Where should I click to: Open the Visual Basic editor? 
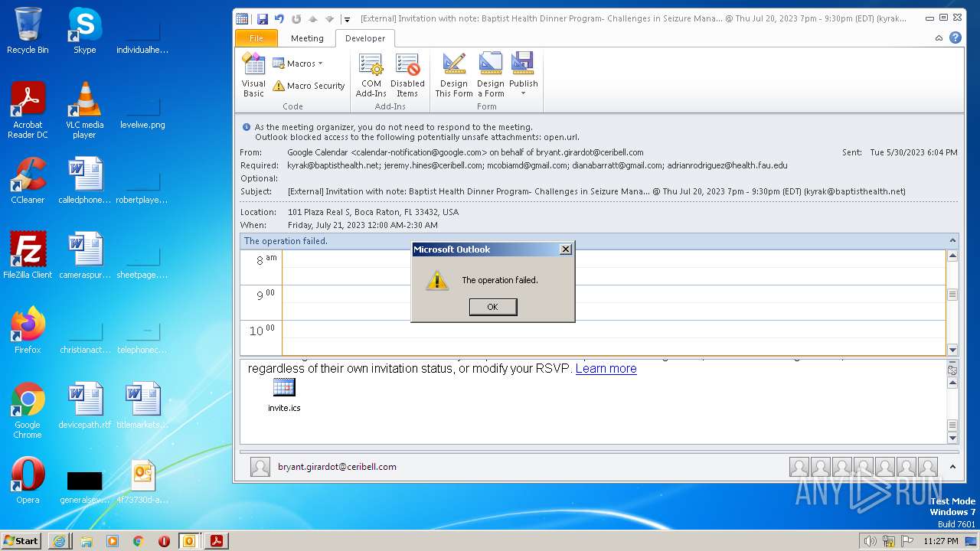click(253, 75)
